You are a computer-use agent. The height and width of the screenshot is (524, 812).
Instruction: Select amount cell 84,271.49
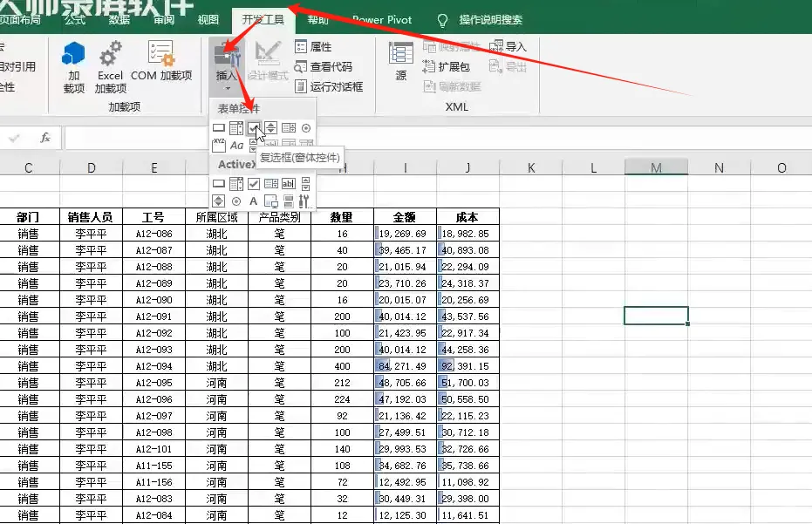coord(405,366)
